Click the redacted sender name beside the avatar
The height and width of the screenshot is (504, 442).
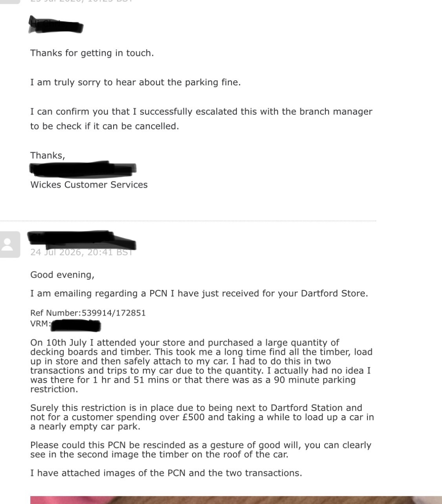click(82, 240)
